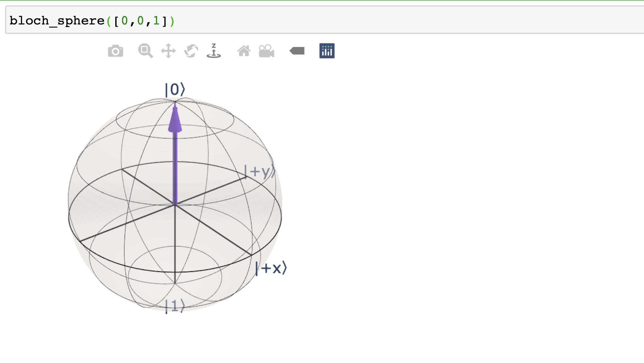Click the bar chart/histogram icon
The height and width of the screenshot is (363, 644).
pyautogui.click(x=327, y=51)
